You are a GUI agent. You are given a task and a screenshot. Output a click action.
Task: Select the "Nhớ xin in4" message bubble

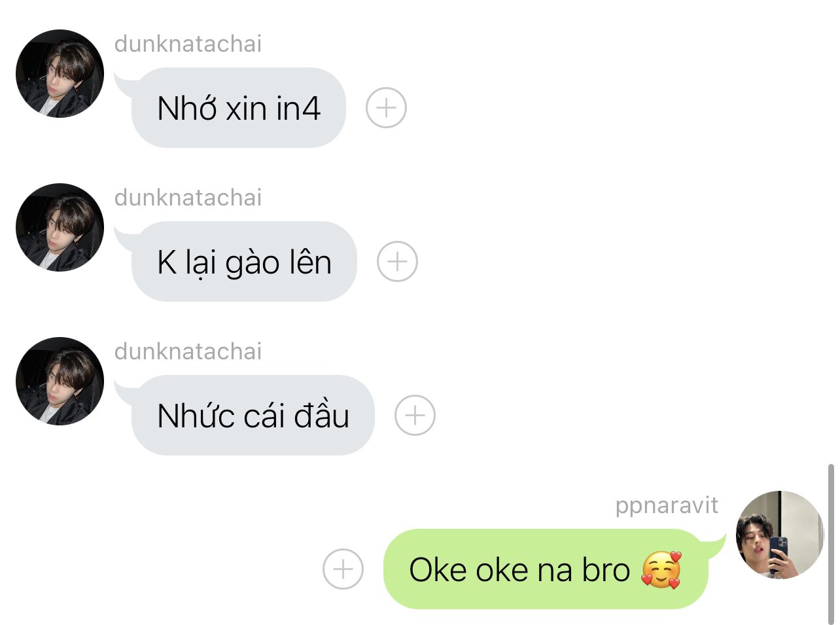tap(239, 108)
